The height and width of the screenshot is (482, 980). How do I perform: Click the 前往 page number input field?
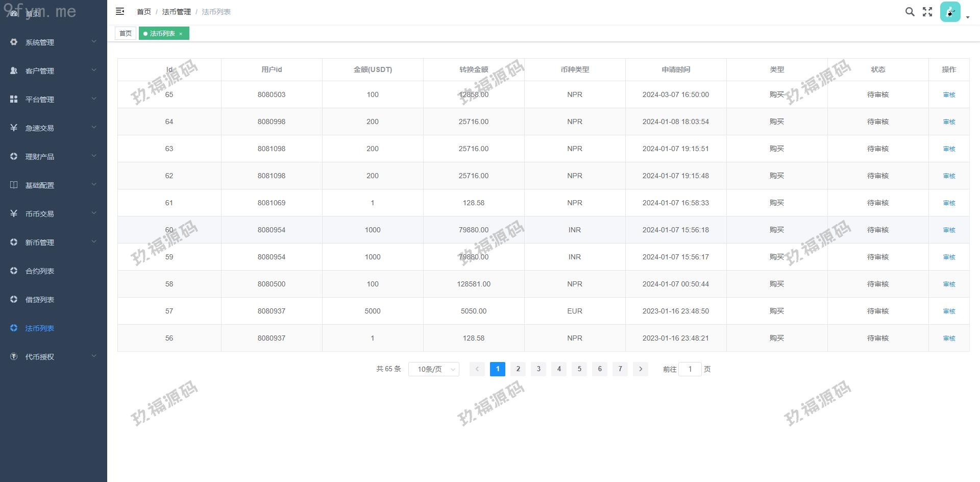690,369
